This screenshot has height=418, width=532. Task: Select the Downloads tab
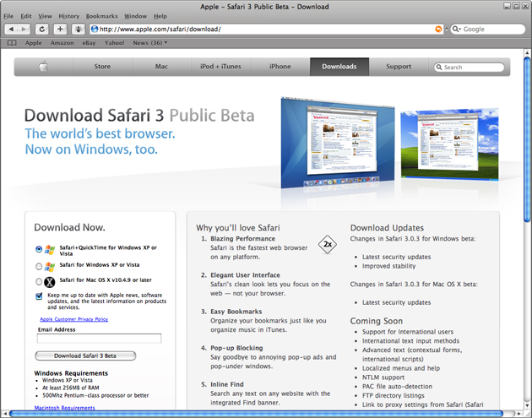pyautogui.click(x=339, y=67)
